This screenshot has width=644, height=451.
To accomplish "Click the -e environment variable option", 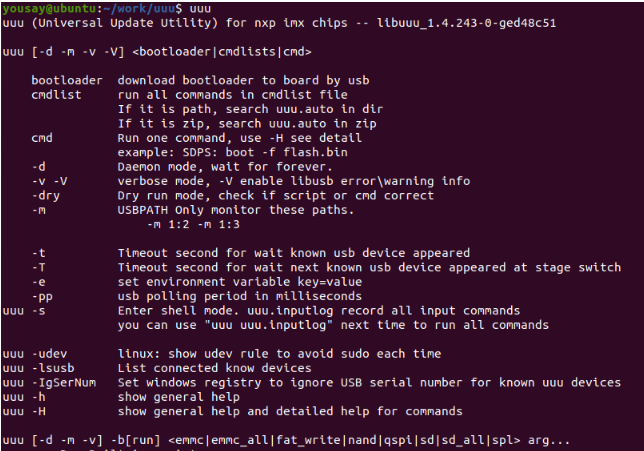I will [38, 281].
